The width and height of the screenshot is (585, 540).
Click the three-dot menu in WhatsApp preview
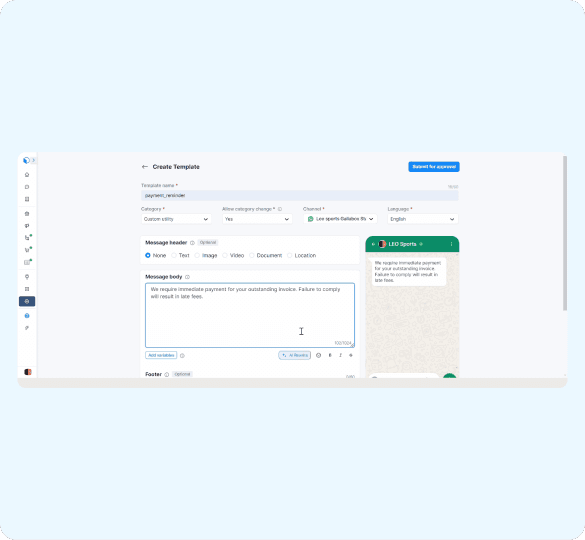[451, 244]
